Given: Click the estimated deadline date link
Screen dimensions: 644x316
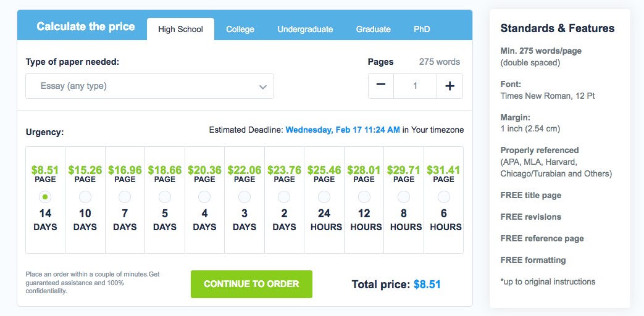Looking at the screenshot, I should tap(343, 130).
